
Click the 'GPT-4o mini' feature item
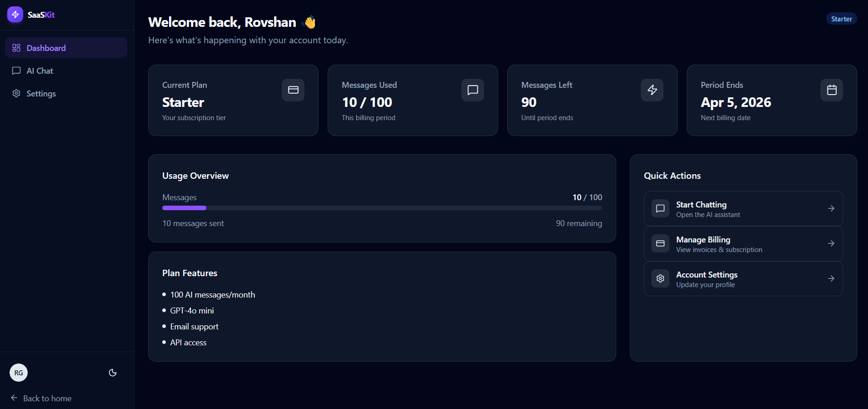point(192,311)
